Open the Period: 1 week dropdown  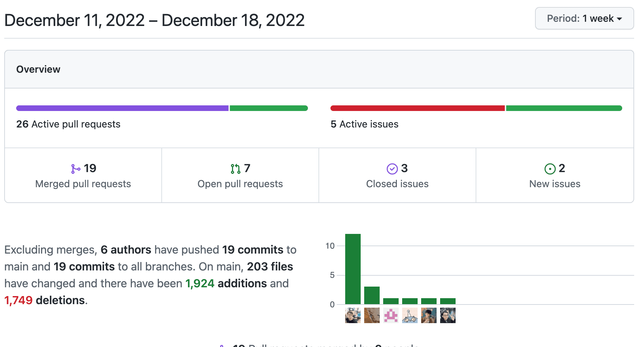click(x=584, y=19)
